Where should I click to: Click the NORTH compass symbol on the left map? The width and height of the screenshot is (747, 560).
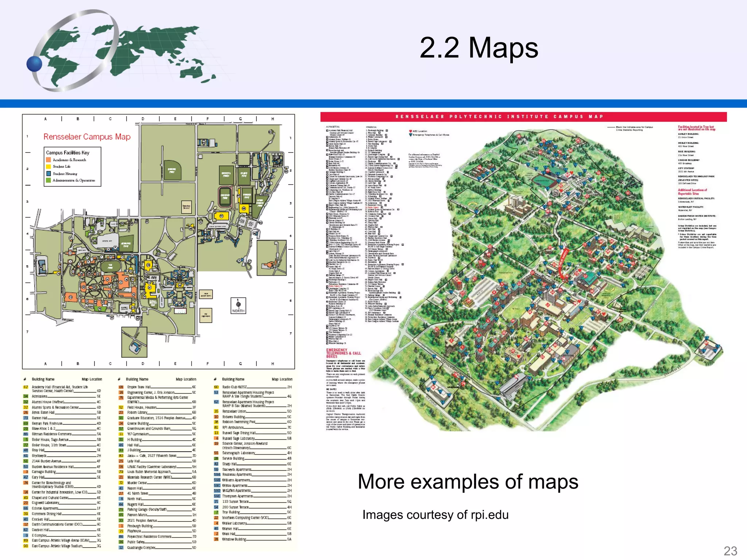click(x=238, y=306)
